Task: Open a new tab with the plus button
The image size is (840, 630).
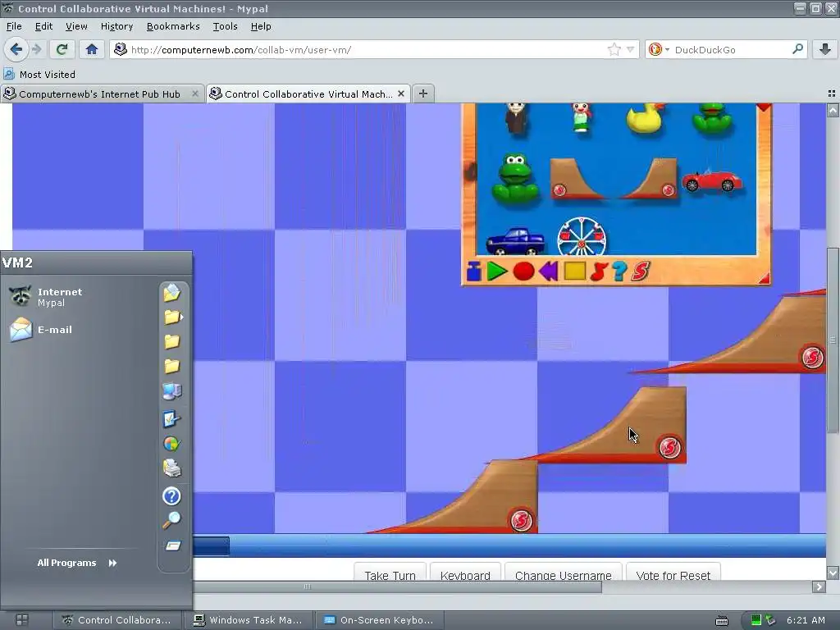Action: point(422,94)
